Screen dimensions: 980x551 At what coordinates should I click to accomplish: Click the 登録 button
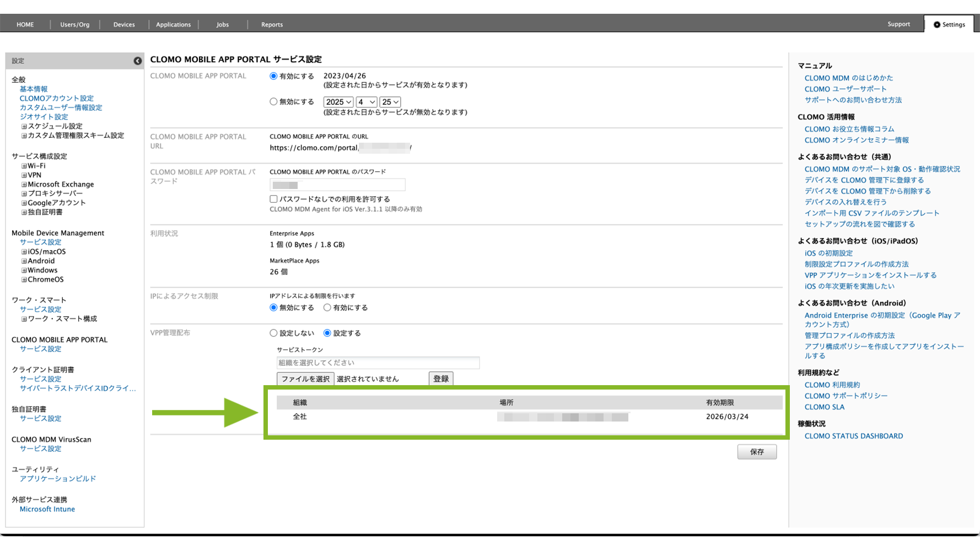tap(441, 379)
